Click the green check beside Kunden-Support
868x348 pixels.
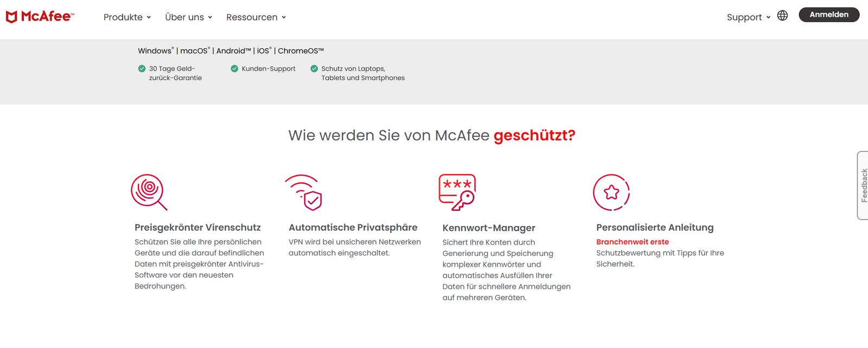(234, 68)
